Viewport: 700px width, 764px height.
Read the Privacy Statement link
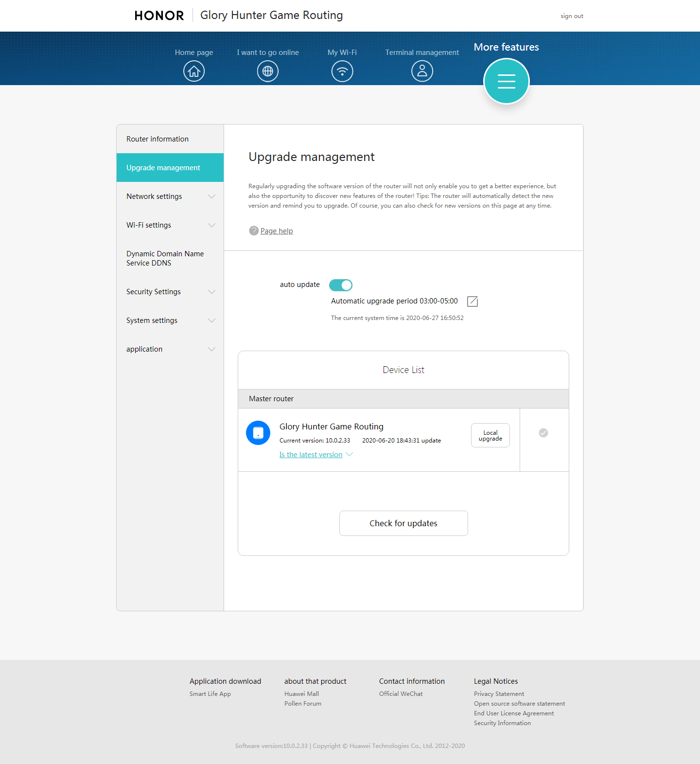[x=499, y=694]
